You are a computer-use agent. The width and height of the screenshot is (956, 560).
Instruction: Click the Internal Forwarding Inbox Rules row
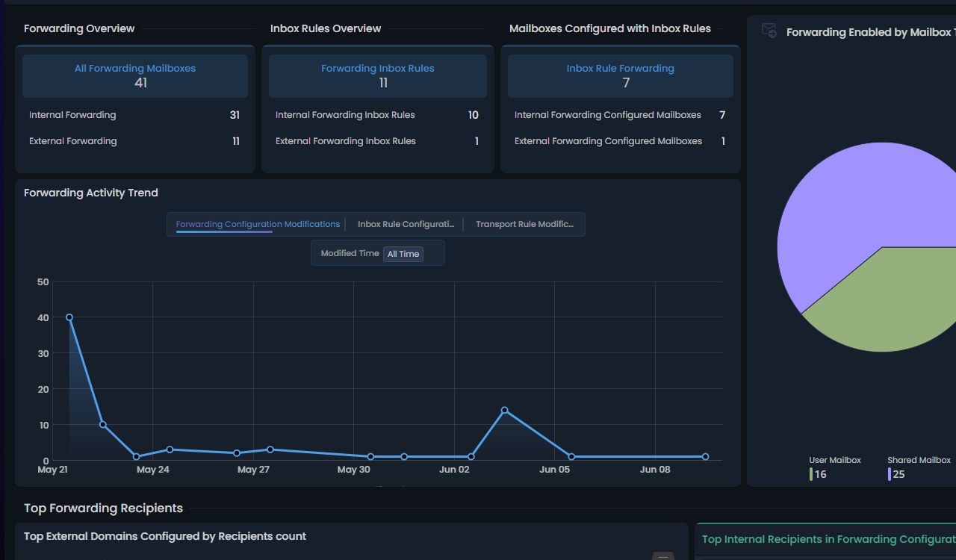[x=377, y=115]
